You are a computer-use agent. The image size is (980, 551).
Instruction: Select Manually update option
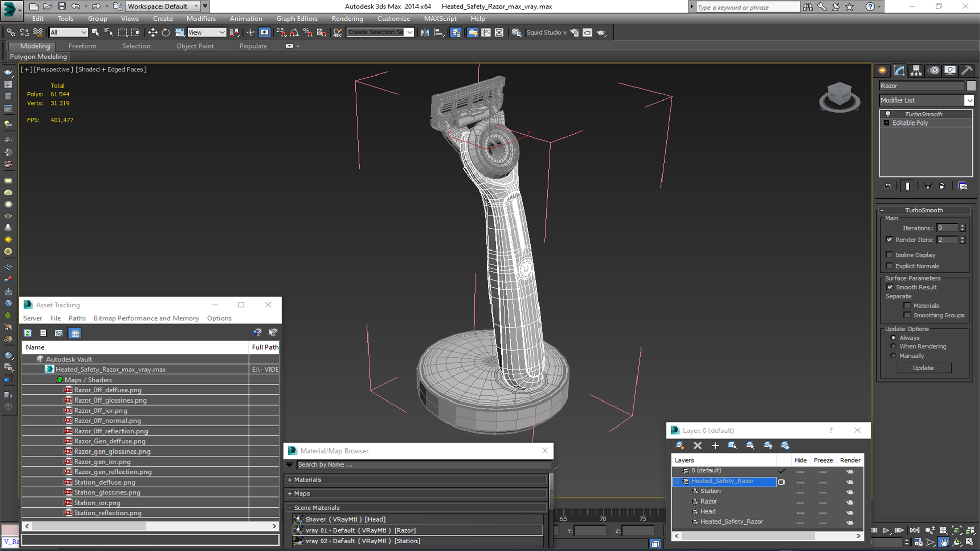(893, 356)
